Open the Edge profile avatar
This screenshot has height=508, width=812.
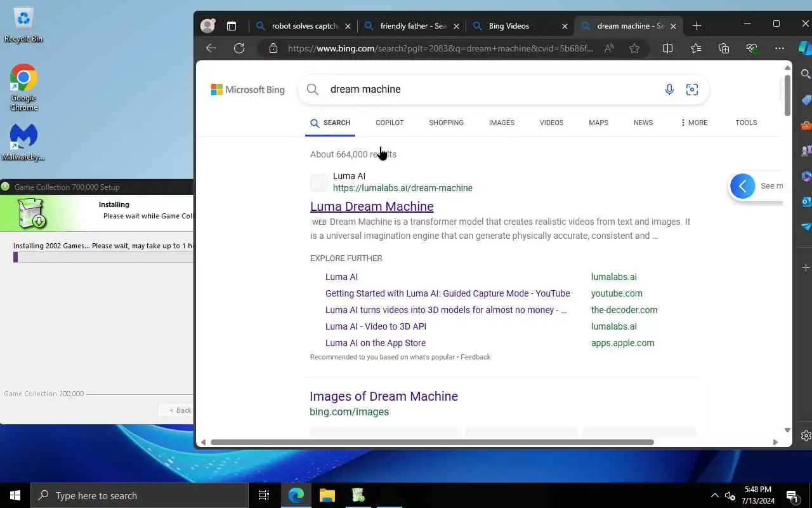pyautogui.click(x=207, y=26)
